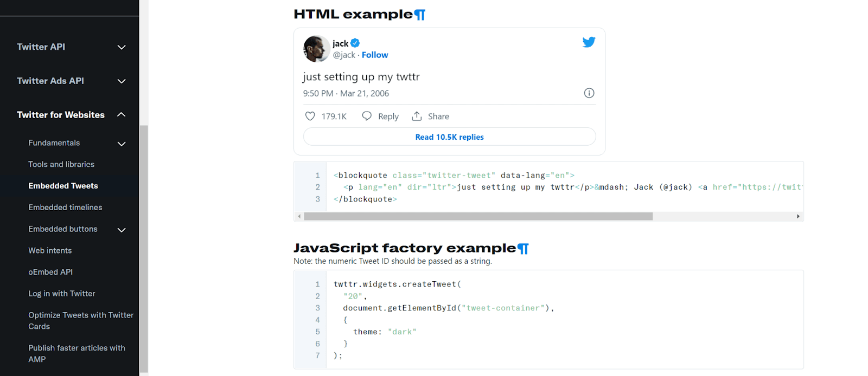Click the theme: "dark" code line

385,332
